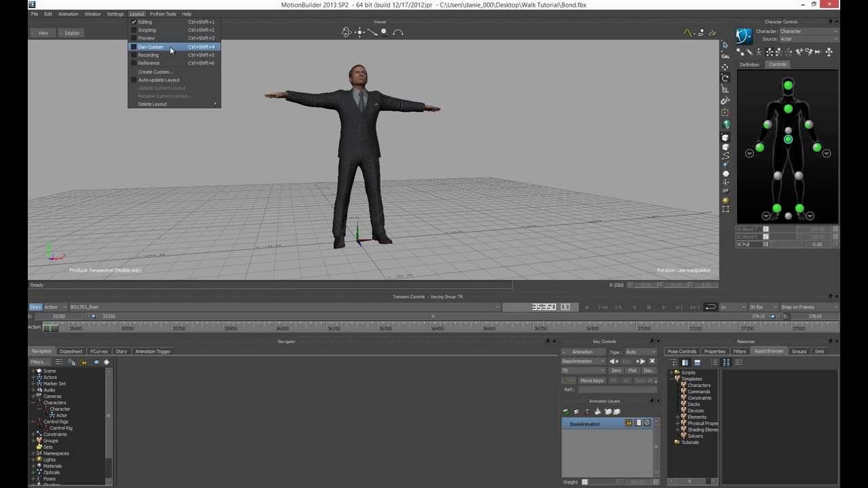
Task: Collapse the Characters node in Navigator
Action: [x=33, y=403]
